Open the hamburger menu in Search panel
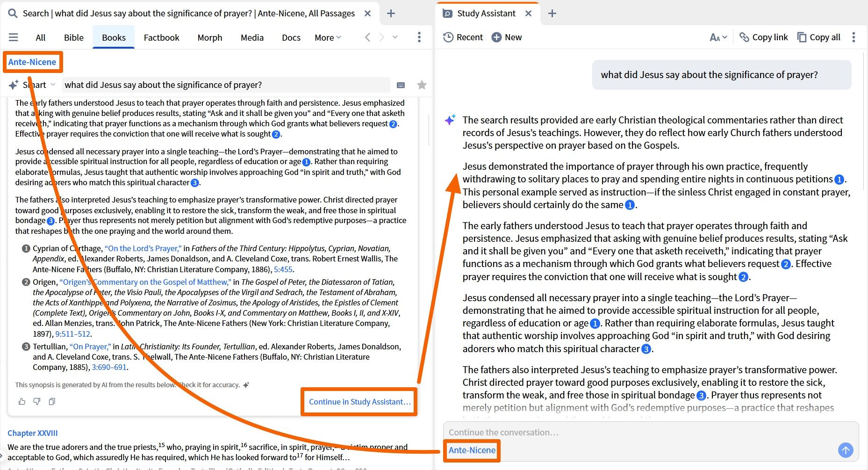Screen dimensions: 868x470 14,37
